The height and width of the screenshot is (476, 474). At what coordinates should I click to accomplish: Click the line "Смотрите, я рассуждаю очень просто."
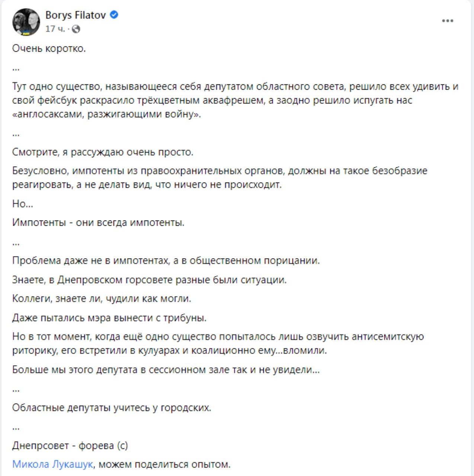(x=103, y=152)
